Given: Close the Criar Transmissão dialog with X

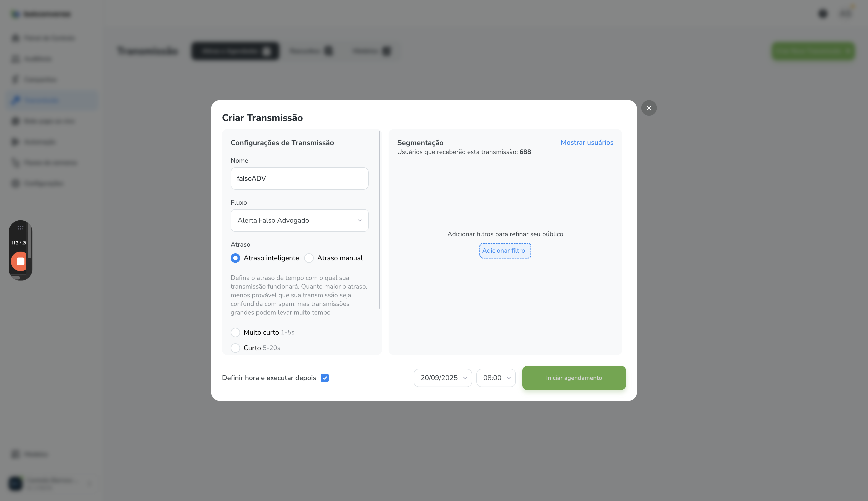Looking at the screenshot, I should 648,108.
